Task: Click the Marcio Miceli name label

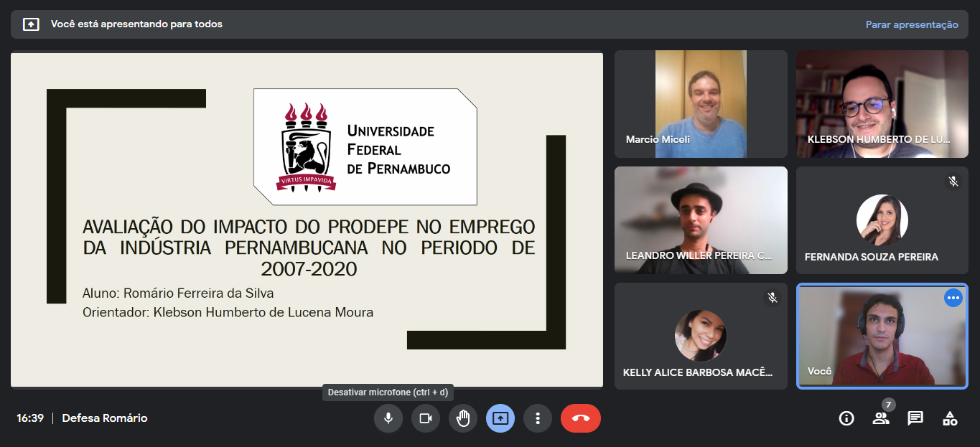Action: click(x=658, y=139)
